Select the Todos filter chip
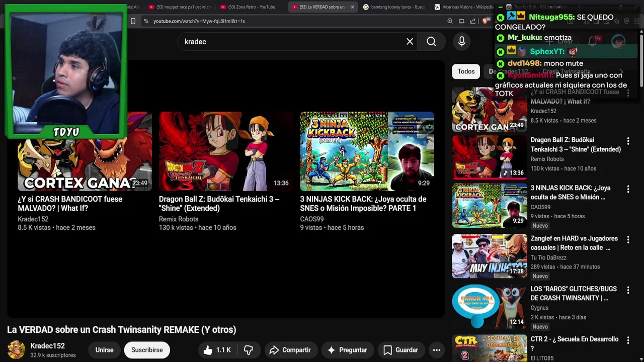Screen dimensions: 644x362 (466, 71)
